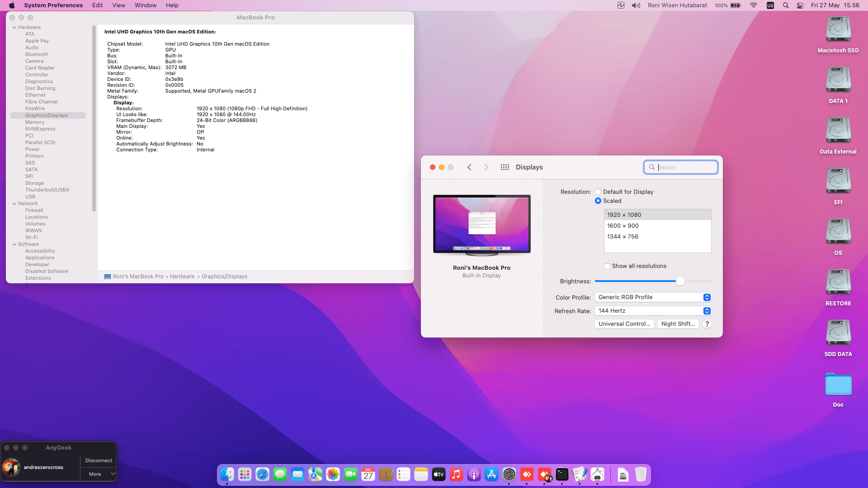Open the Edit menu
Image resolution: width=868 pixels, height=488 pixels.
pyautogui.click(x=98, y=5)
